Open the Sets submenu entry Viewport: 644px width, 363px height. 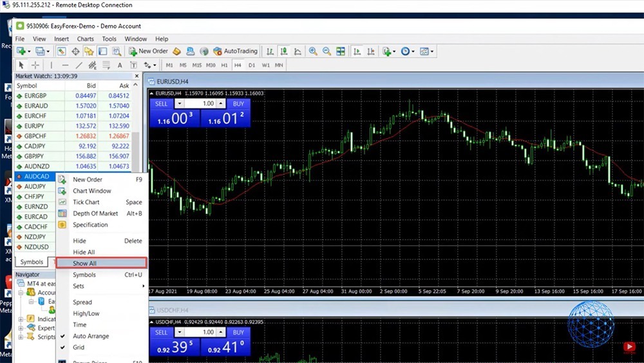click(x=102, y=286)
